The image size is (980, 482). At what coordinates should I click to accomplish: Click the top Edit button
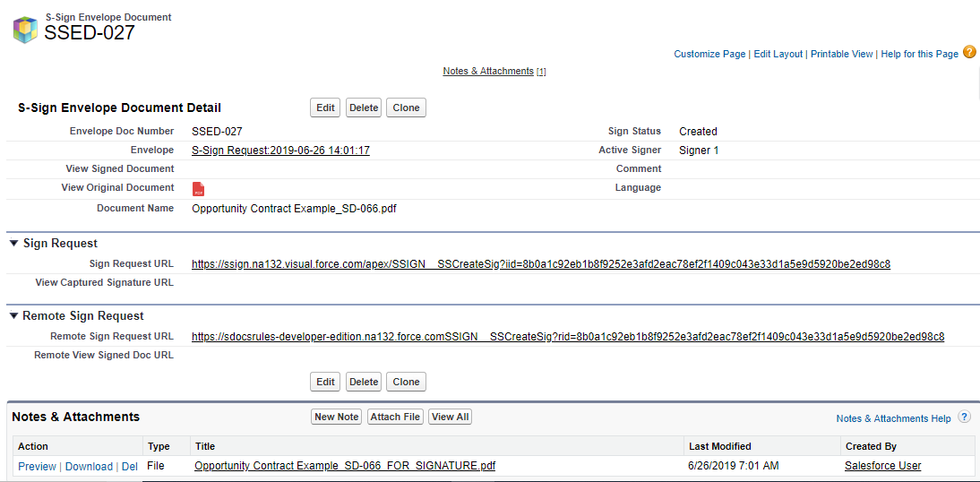pyautogui.click(x=326, y=108)
